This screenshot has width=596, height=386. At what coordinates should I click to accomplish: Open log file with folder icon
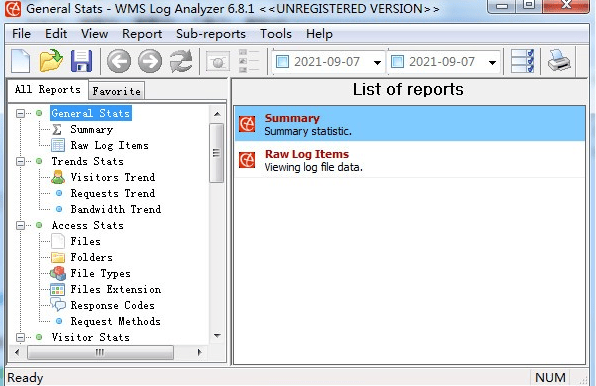(x=51, y=61)
